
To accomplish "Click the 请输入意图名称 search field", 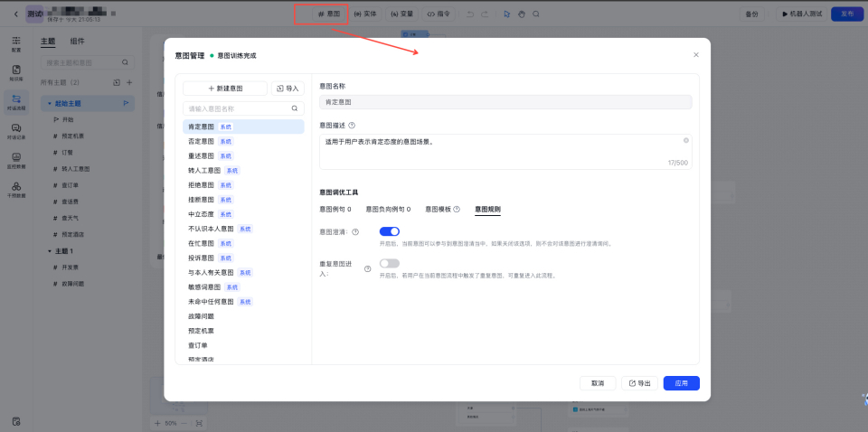I will [x=237, y=108].
